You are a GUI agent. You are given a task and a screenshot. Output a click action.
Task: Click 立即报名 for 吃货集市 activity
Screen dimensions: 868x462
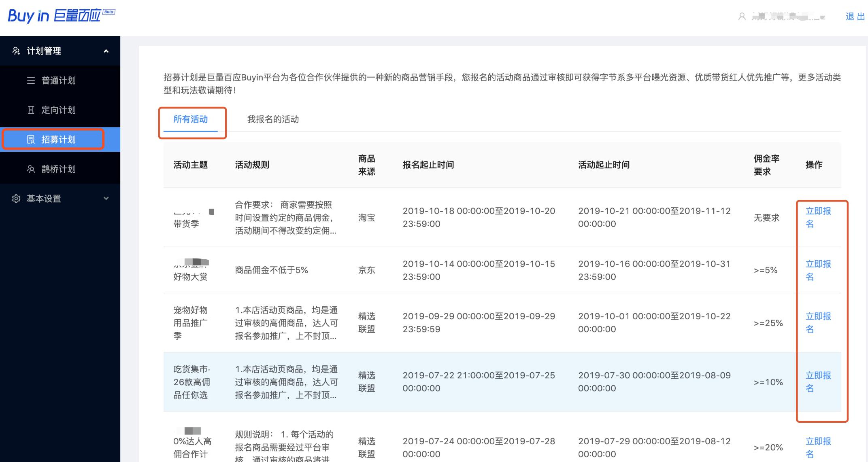point(818,381)
